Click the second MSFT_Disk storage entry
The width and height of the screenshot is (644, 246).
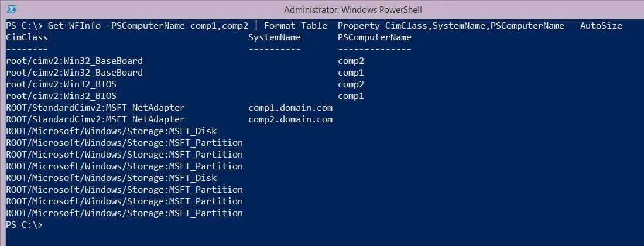[x=111, y=178]
